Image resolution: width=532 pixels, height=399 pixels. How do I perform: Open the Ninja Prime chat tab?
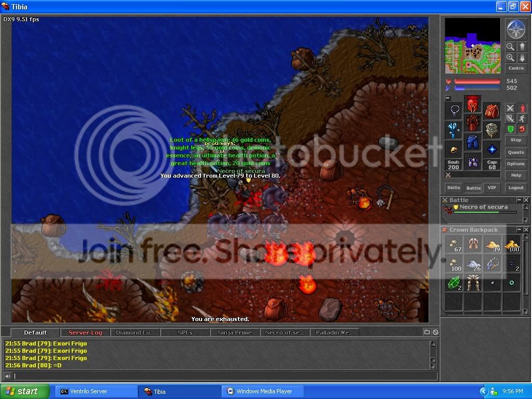coord(235,332)
